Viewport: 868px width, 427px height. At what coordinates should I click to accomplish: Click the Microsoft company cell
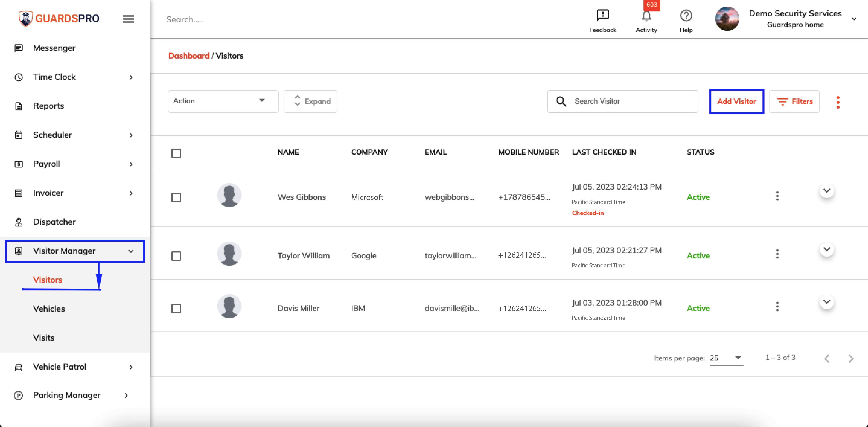367,198
